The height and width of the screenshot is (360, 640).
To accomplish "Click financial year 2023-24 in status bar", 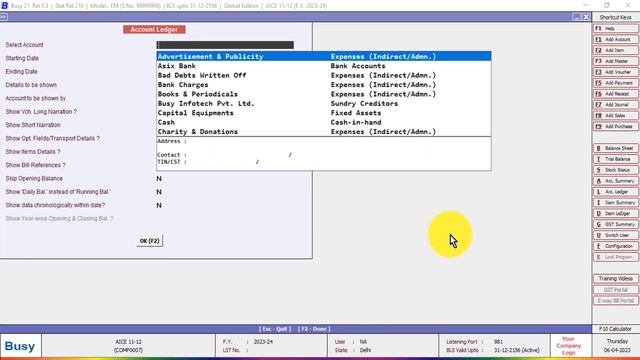I will (263, 342).
